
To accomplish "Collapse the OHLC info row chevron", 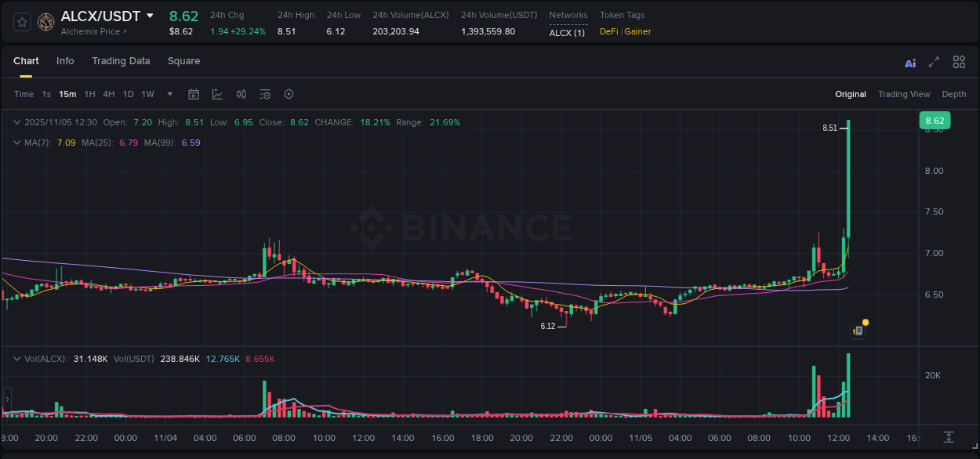I will tap(16, 122).
